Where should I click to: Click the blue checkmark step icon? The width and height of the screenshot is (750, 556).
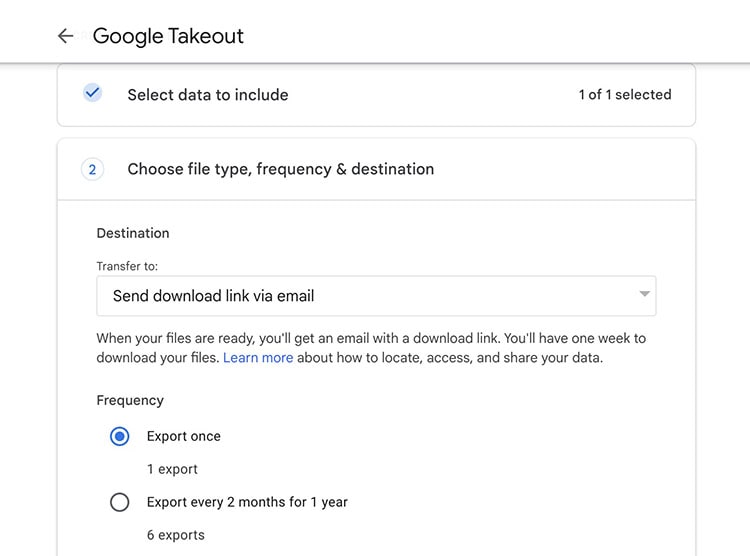pos(92,92)
